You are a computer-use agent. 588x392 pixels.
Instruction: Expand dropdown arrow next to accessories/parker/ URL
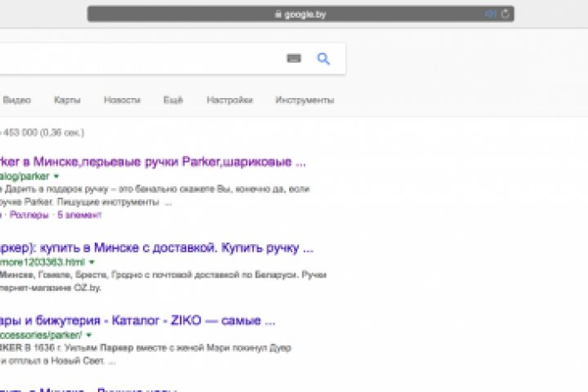click(89, 335)
